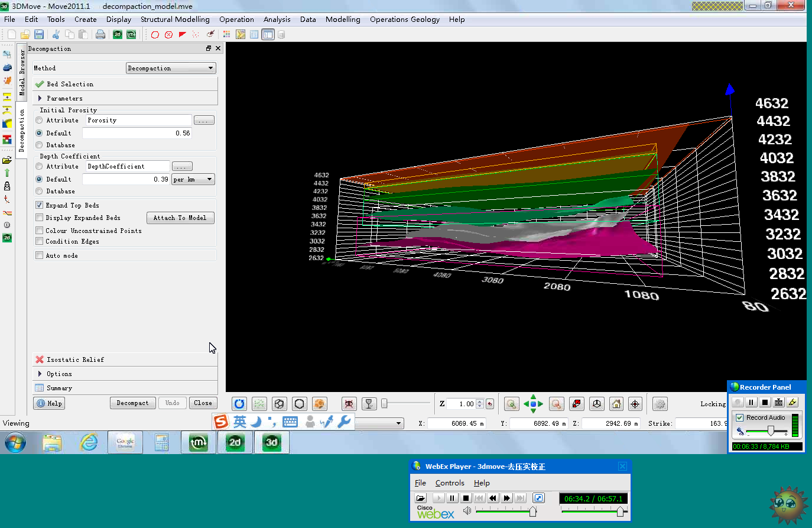This screenshot has width=812, height=528.
Task: Click the Print toolbar icon
Action: [x=100, y=34]
